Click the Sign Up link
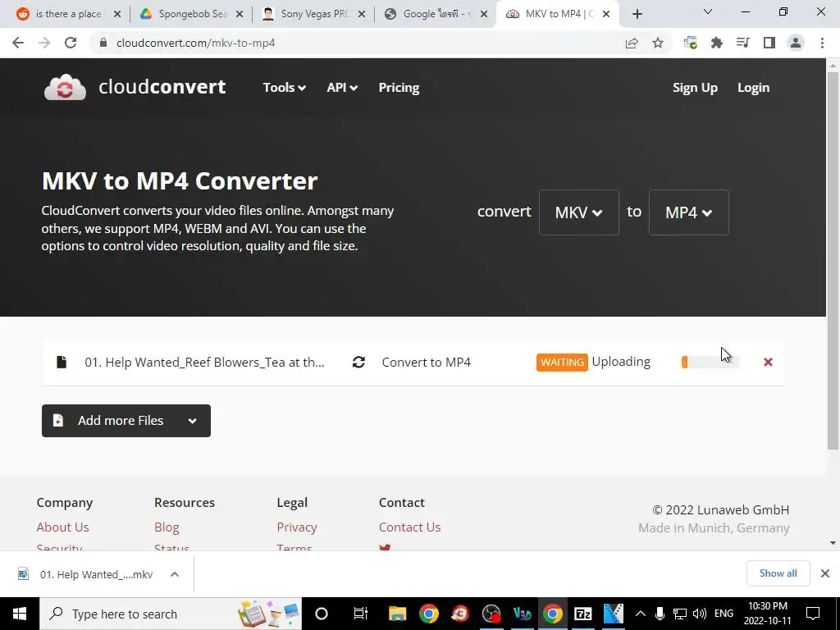The height and width of the screenshot is (630, 840). (695, 87)
